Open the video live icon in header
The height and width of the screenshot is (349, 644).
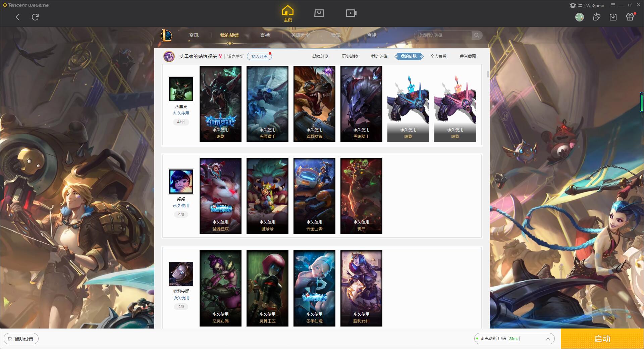[x=351, y=13]
